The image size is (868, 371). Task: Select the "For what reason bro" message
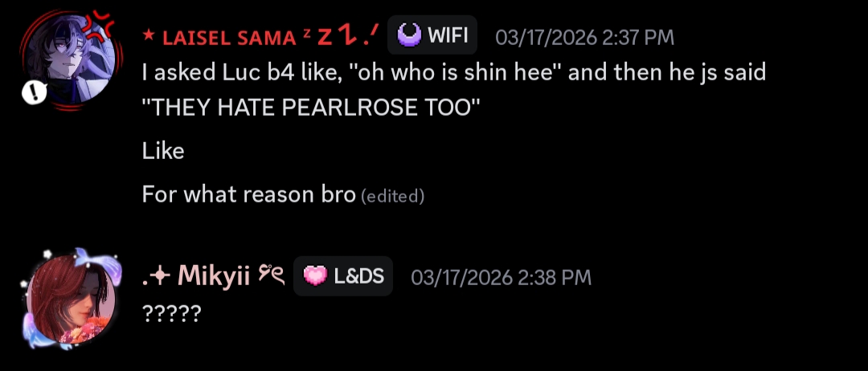(x=248, y=194)
